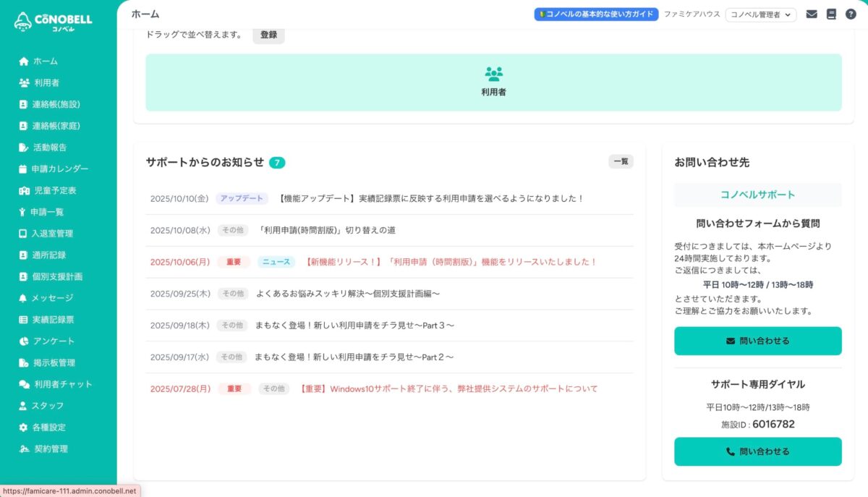Screen dimensions: 868x497
Task: Click the phone 問い合わせる button
Action: pyautogui.click(x=757, y=451)
